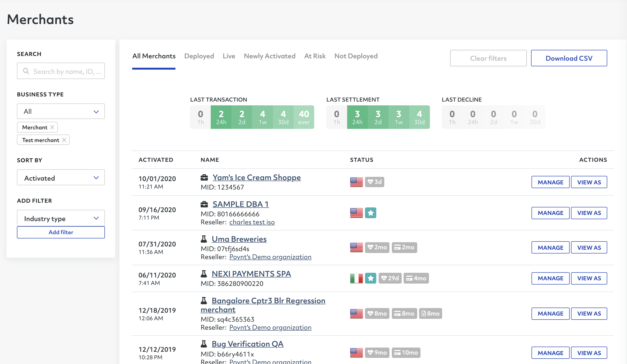Viewport: 627px width, 364px height.
Task: Click star badge in NEXI PAYMENTS row
Action: click(370, 278)
